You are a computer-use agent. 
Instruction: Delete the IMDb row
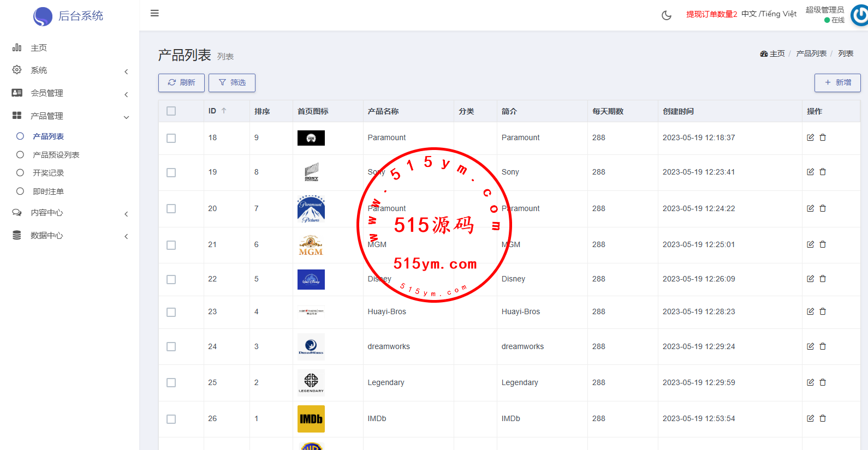pyautogui.click(x=823, y=418)
